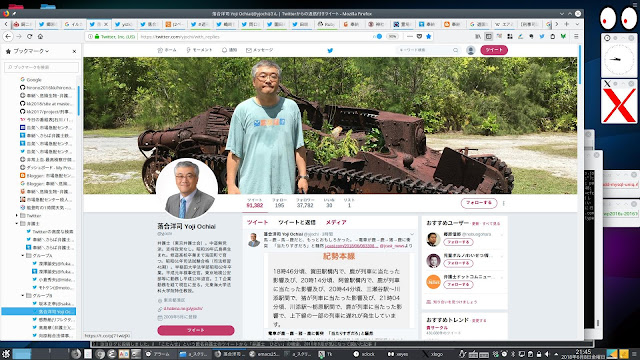Image resolution: width=640 pixels, height=360 pixels.
Task: Follow Yoji Ochiai with the フォローする button
Action: (479, 203)
